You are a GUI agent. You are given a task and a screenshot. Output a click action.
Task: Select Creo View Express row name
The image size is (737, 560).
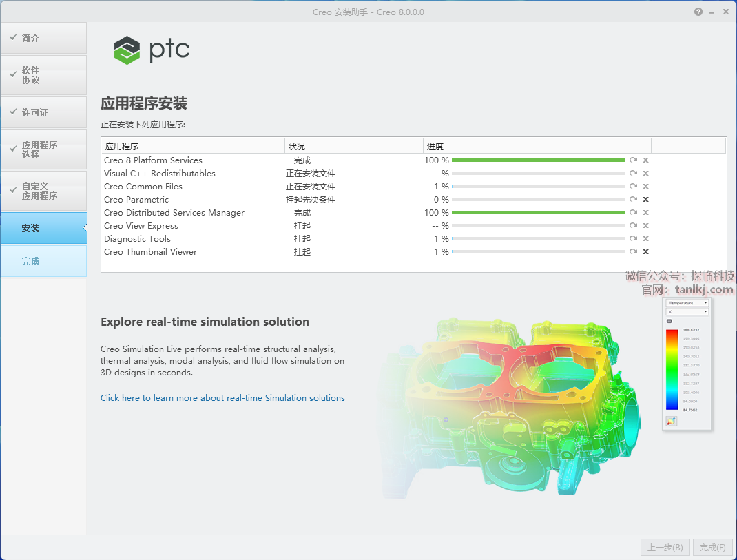click(x=141, y=226)
